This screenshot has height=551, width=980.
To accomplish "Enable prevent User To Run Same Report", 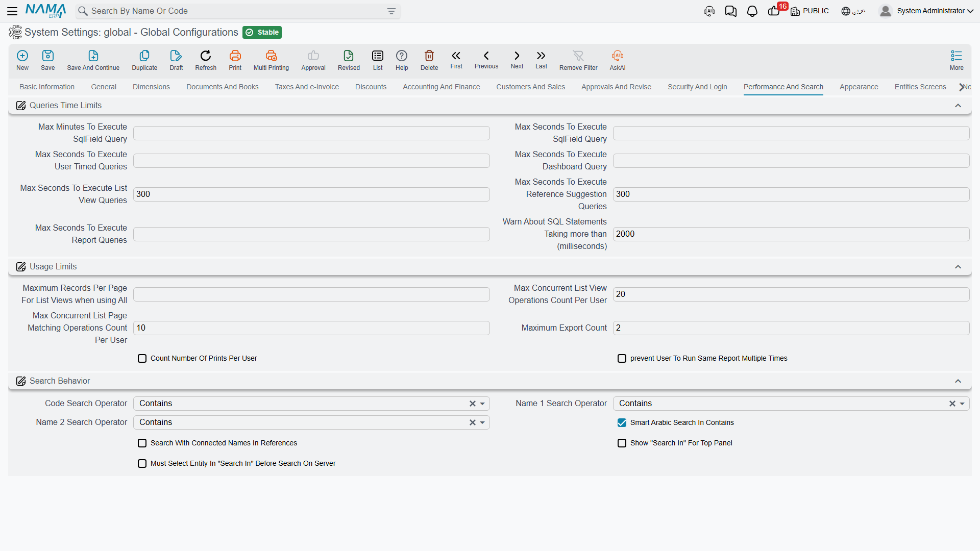I will tap(622, 359).
